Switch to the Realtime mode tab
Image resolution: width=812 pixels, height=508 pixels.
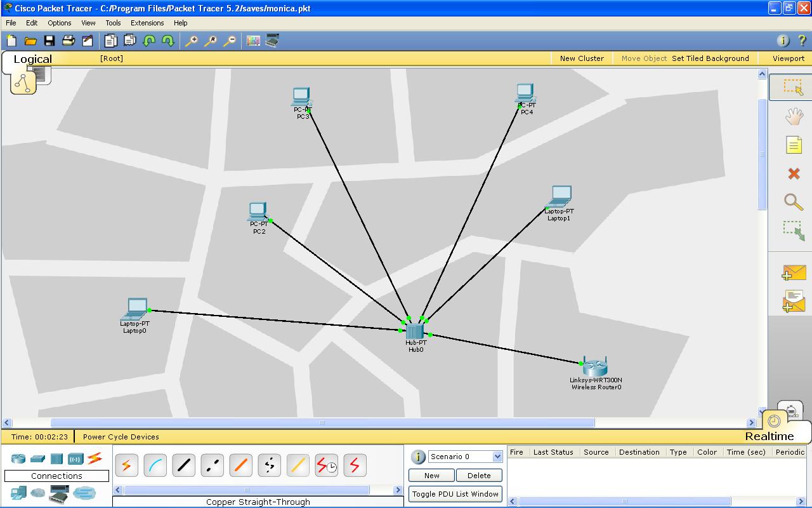[x=769, y=436]
